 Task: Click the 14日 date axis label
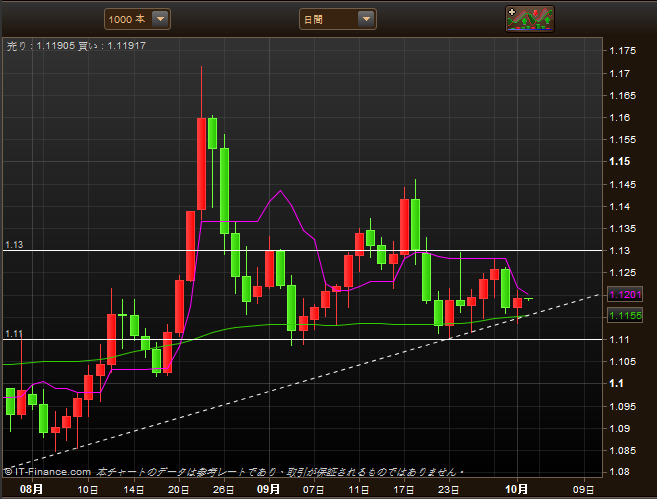coord(134,490)
